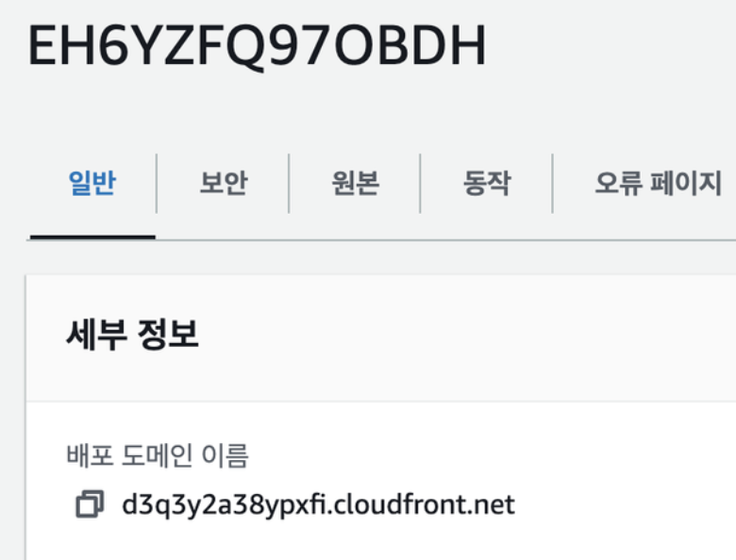The height and width of the screenshot is (560, 736).
Task: Switch to the 보안 tab
Action: pyautogui.click(x=224, y=183)
